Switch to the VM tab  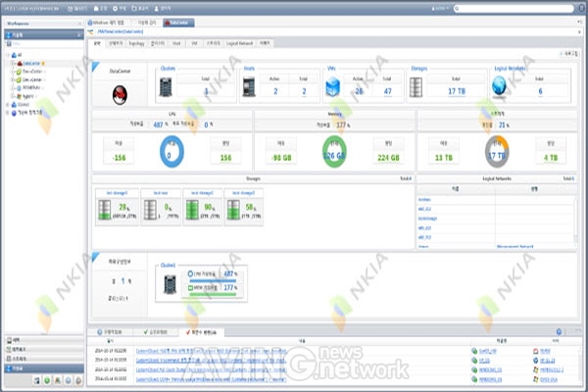(x=194, y=43)
